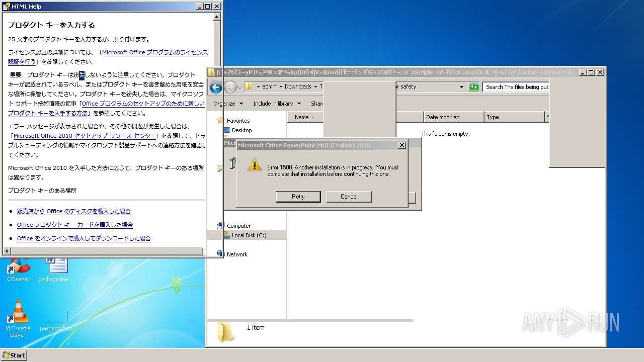Sort by the Date modified column
The image size is (644, 362).
tap(454, 117)
